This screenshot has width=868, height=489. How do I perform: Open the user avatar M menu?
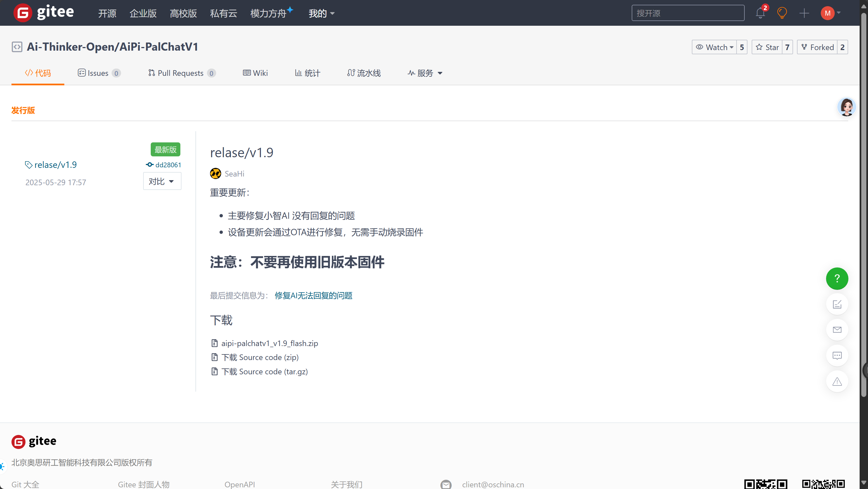click(830, 13)
